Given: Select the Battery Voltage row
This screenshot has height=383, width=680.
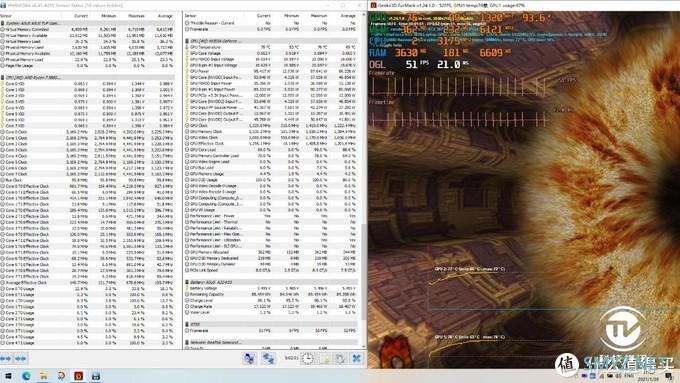Looking at the screenshot, I should 271,288.
